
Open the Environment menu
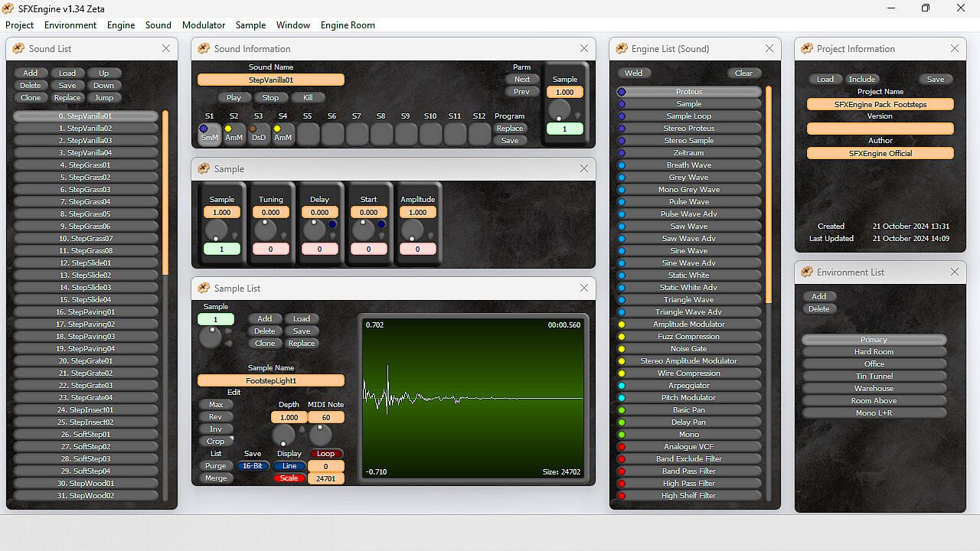point(70,25)
